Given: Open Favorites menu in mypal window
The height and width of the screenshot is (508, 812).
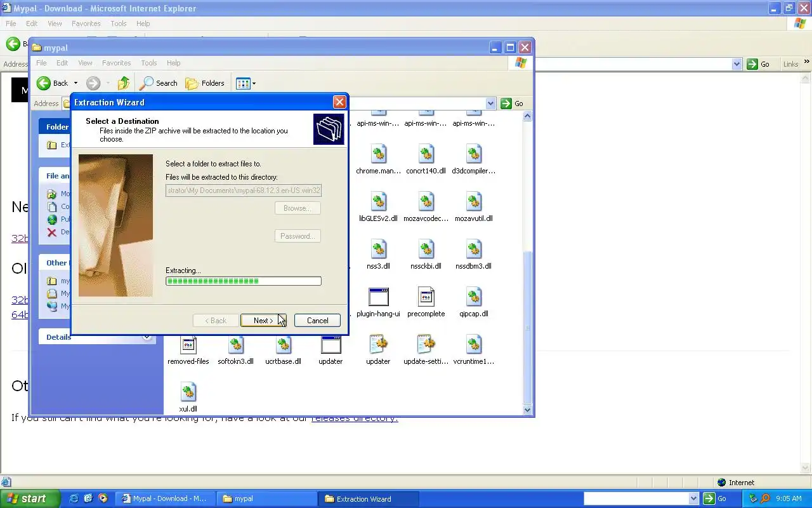Looking at the screenshot, I should 116,63.
